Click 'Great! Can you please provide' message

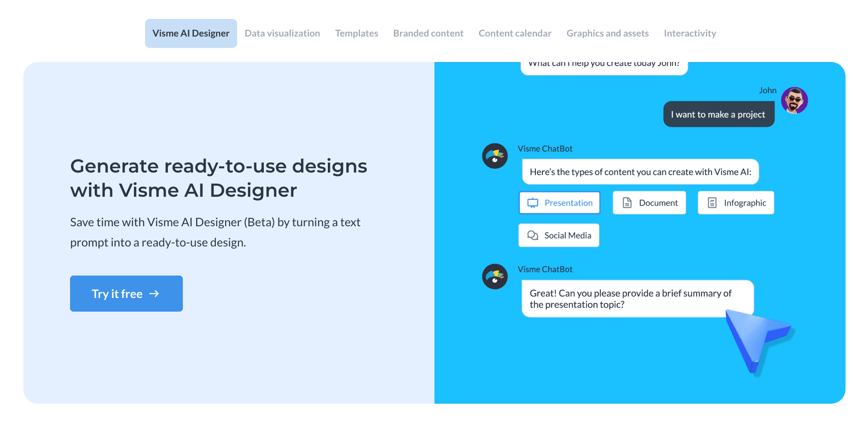638,299
